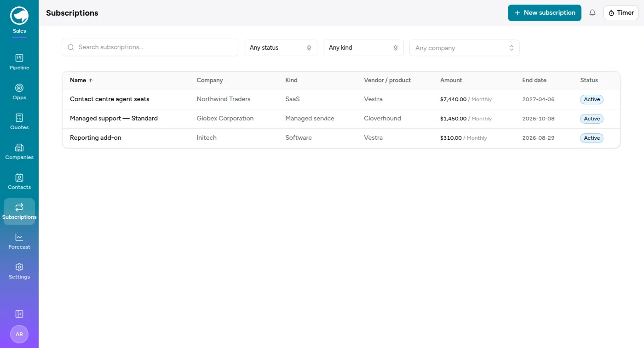Click Vendor cell in Northwind Traders row

373,99
